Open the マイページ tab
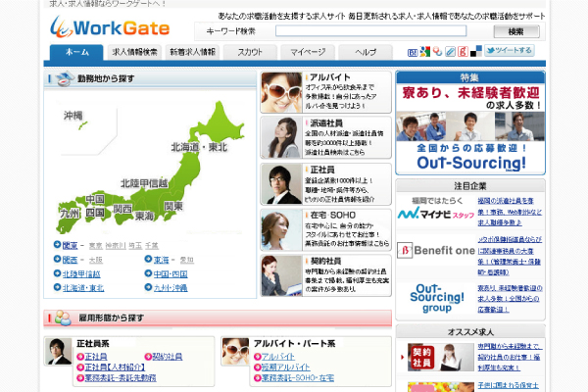This screenshot has height=392, width=588. tap(308, 51)
